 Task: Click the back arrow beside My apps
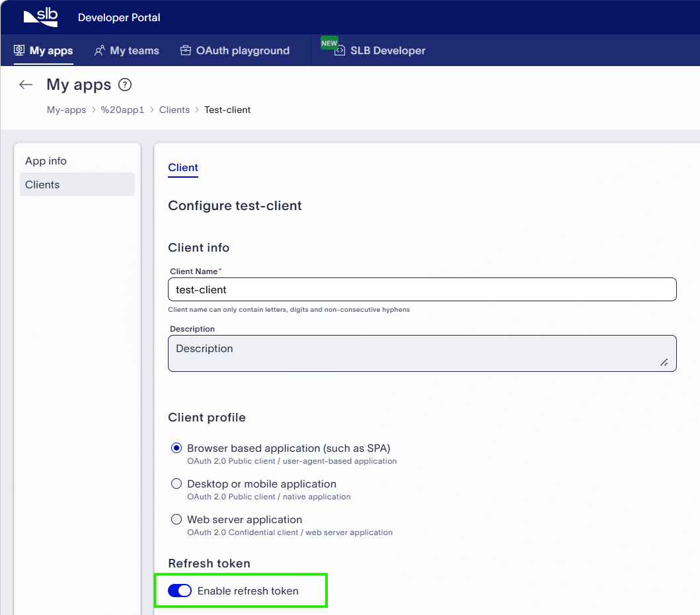[26, 85]
